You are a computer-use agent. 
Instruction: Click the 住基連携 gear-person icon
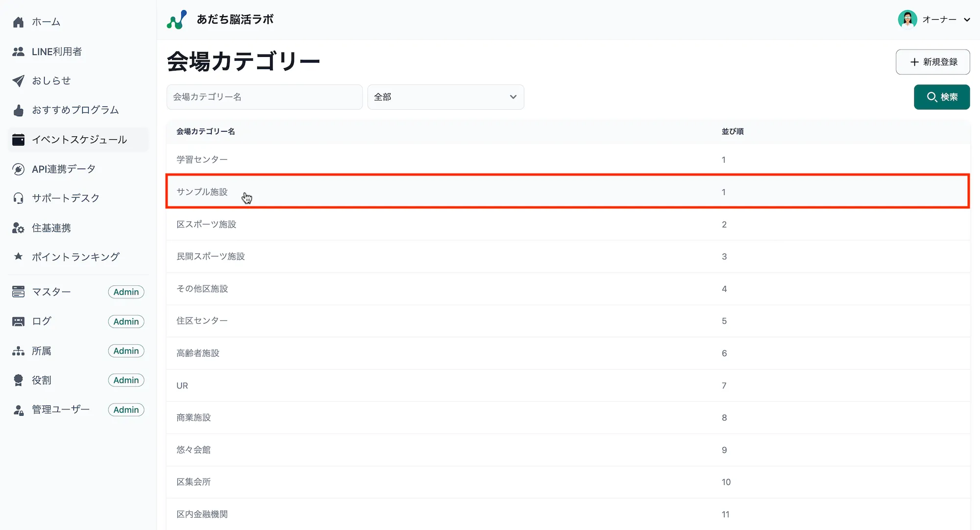(18, 227)
